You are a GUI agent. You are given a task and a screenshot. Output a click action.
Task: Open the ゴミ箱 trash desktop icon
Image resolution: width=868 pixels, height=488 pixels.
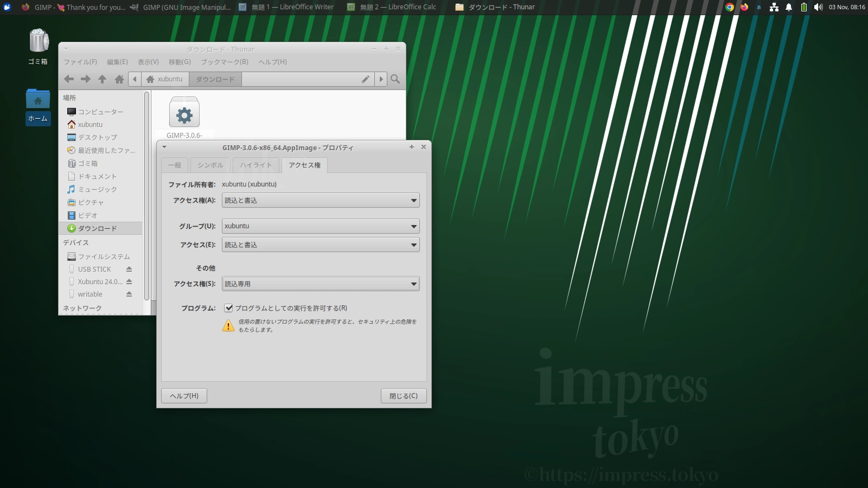(38, 46)
